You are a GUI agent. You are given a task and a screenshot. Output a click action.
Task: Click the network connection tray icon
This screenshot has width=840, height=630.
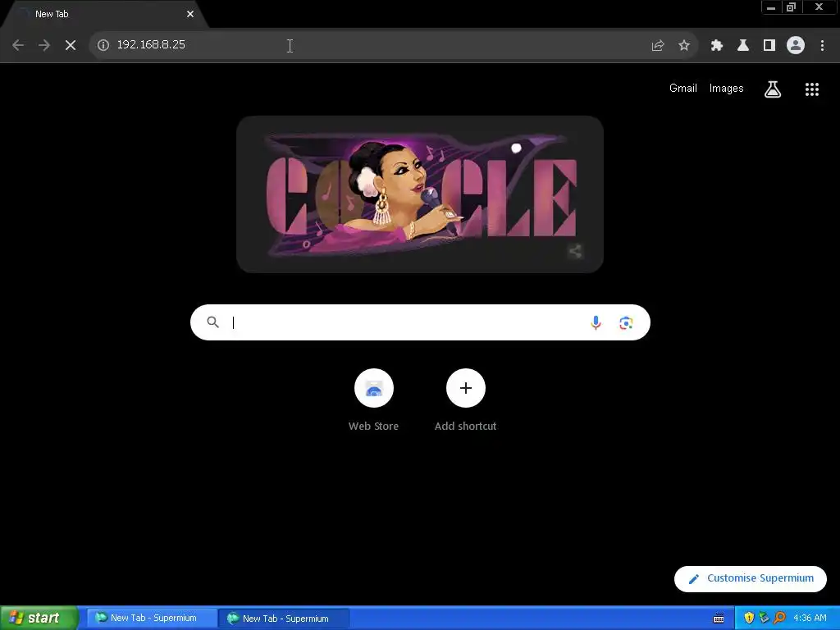coord(764,619)
